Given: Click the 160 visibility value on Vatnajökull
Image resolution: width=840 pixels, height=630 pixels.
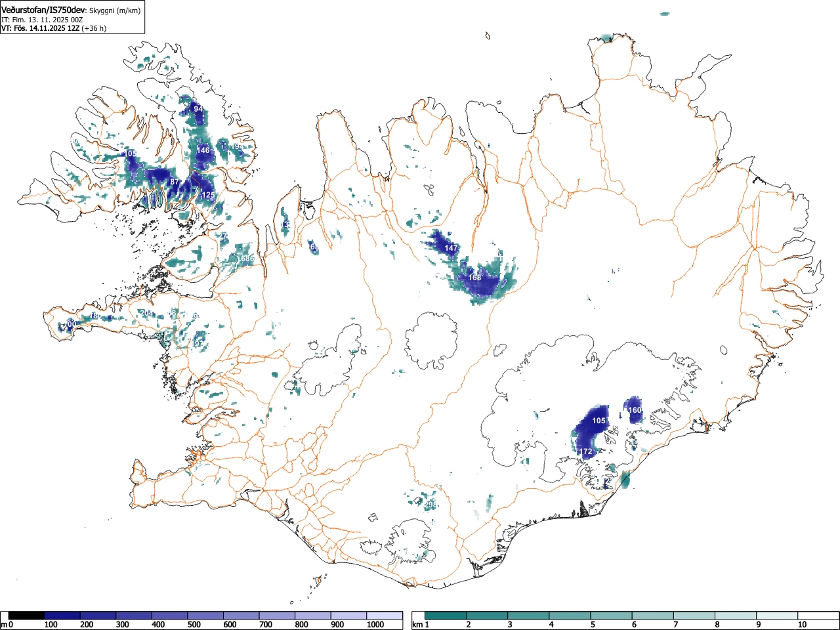Looking at the screenshot, I should [635, 410].
